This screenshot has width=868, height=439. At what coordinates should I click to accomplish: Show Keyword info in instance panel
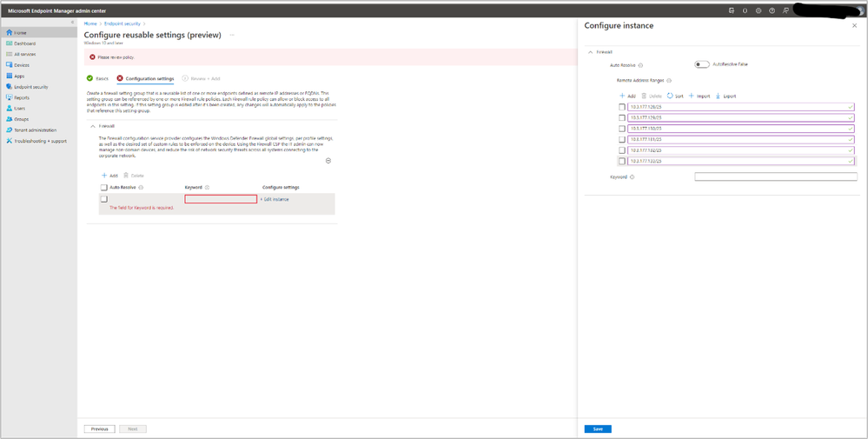click(633, 177)
